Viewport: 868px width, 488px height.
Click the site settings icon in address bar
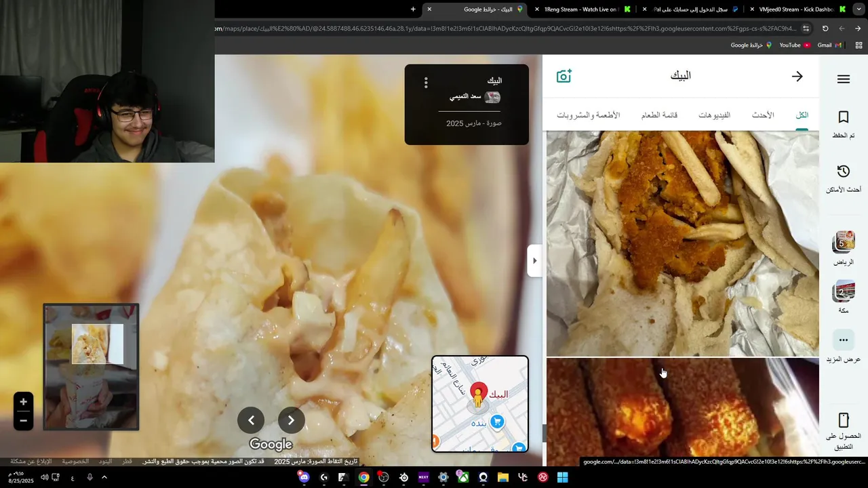click(x=806, y=28)
